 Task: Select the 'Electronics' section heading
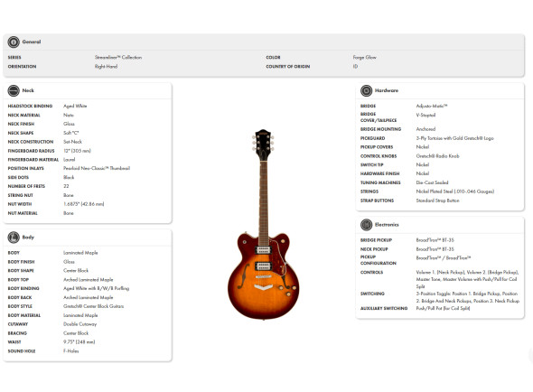coord(387,225)
